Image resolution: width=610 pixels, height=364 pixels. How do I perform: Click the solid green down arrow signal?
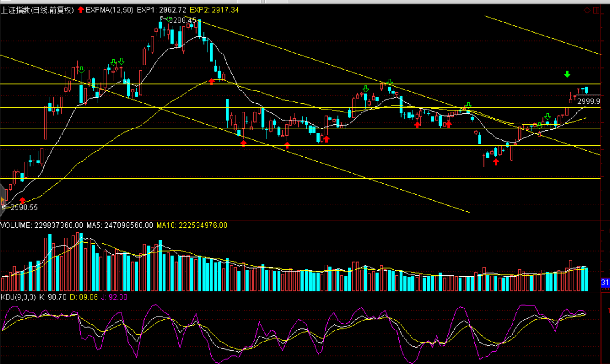click(x=567, y=74)
